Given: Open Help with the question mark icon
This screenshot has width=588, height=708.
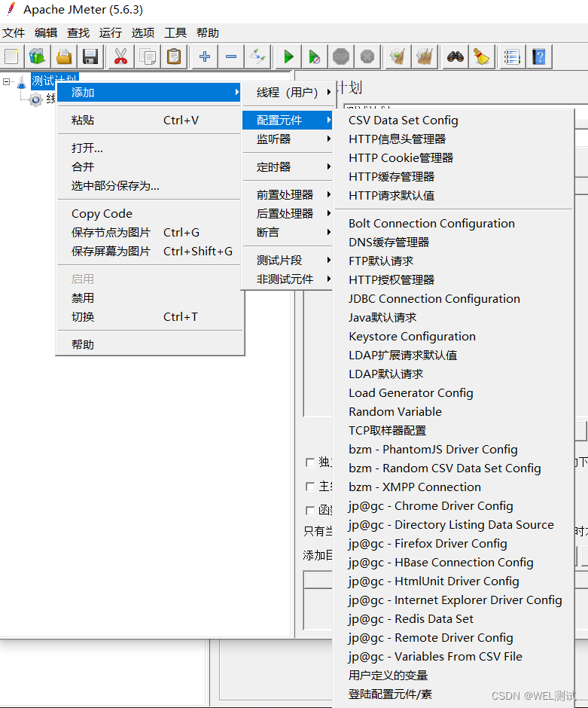Looking at the screenshot, I should pos(539,56).
